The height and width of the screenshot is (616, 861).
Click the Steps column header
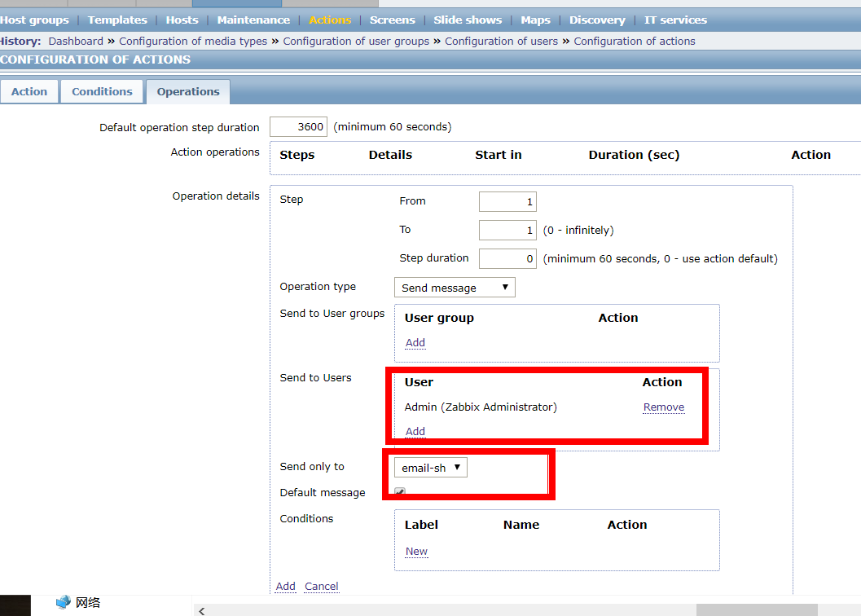tap(297, 155)
